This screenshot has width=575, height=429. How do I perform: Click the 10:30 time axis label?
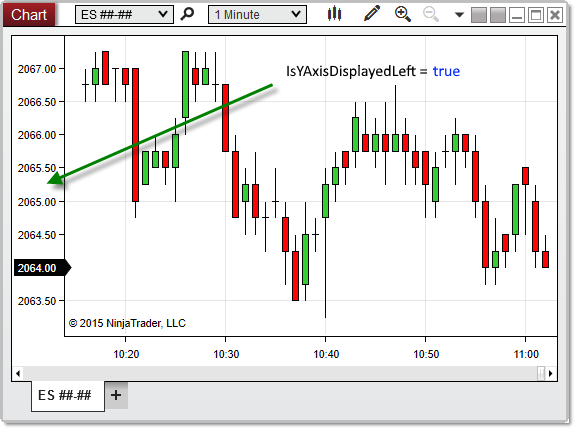click(226, 354)
